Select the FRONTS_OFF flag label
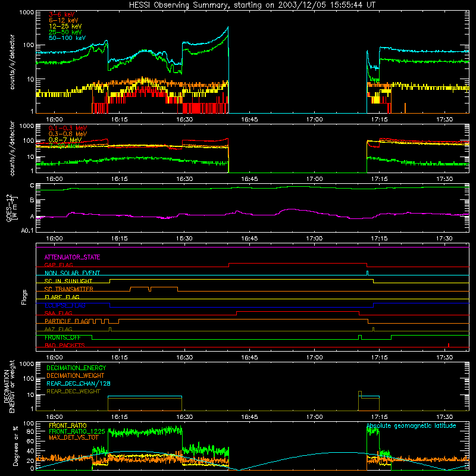The height and width of the screenshot is (476, 476). point(62,337)
